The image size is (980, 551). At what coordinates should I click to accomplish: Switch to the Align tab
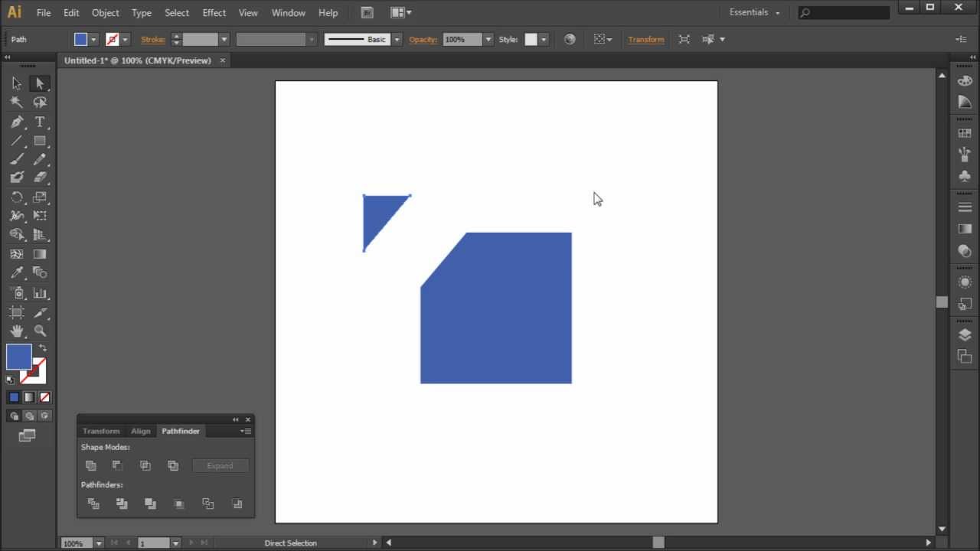click(x=141, y=431)
